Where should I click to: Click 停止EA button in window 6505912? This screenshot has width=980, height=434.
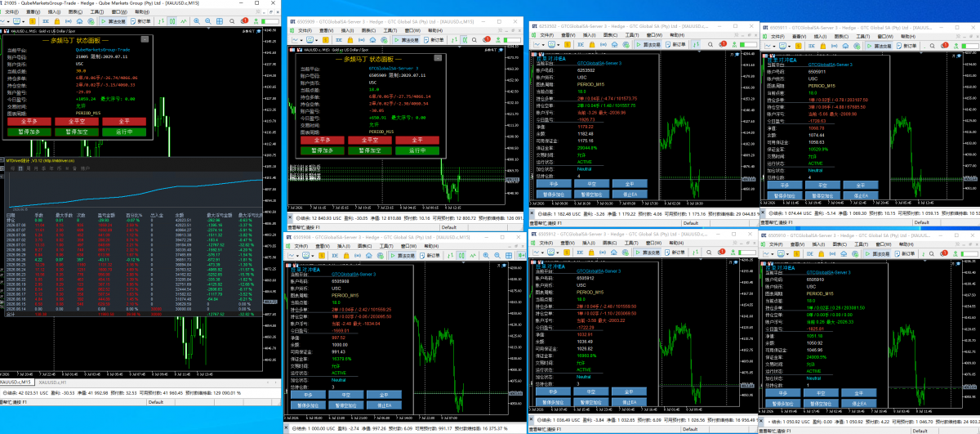(x=630, y=403)
